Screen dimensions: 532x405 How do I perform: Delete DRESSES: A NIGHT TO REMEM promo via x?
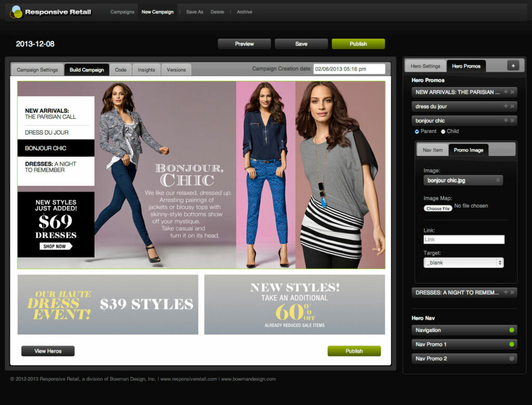click(512, 292)
